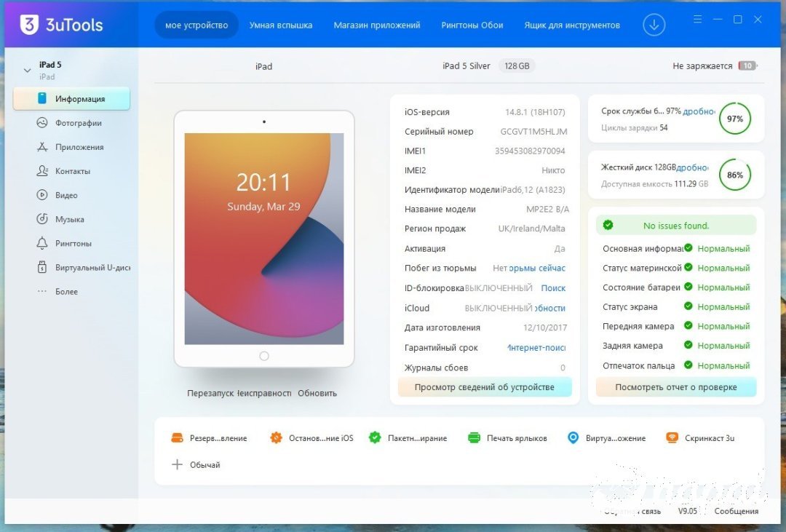786x532 pixels.
Task: Click Сообщения in the bottom status bar
Action: [736, 511]
